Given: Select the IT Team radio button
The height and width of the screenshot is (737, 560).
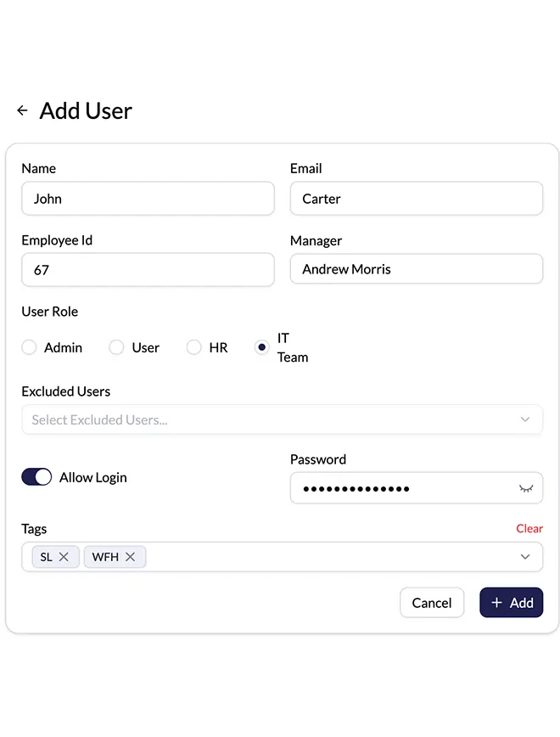Looking at the screenshot, I should [262, 347].
